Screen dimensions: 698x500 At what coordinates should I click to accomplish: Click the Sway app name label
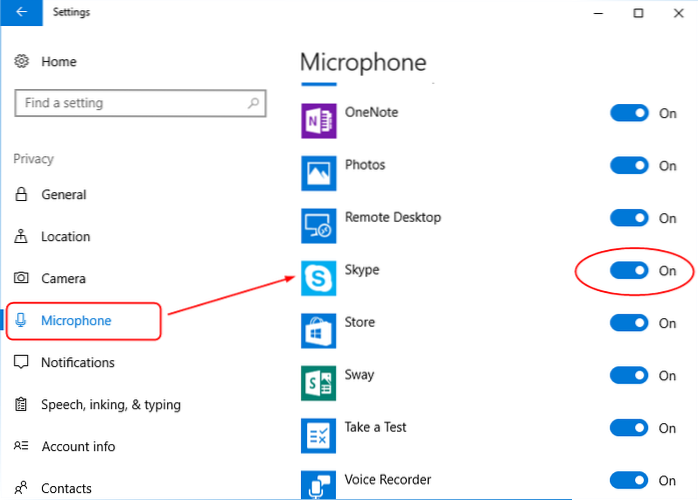(359, 375)
